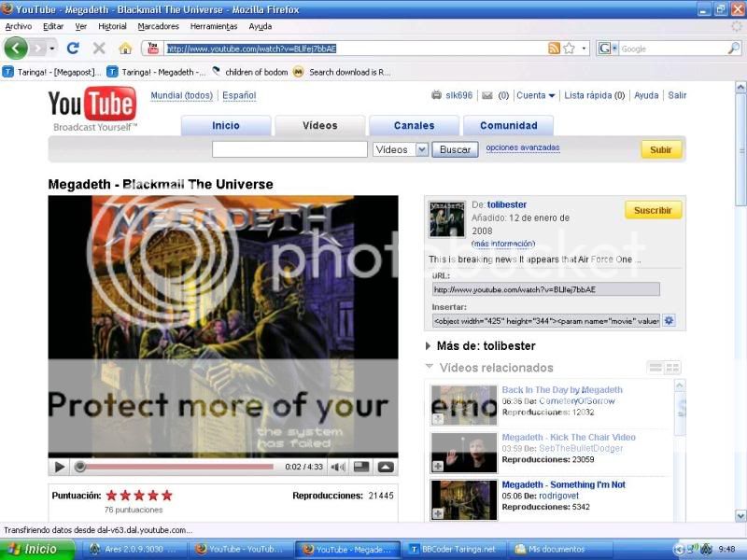Open the bookmark star dropdown arrow

coord(584,49)
